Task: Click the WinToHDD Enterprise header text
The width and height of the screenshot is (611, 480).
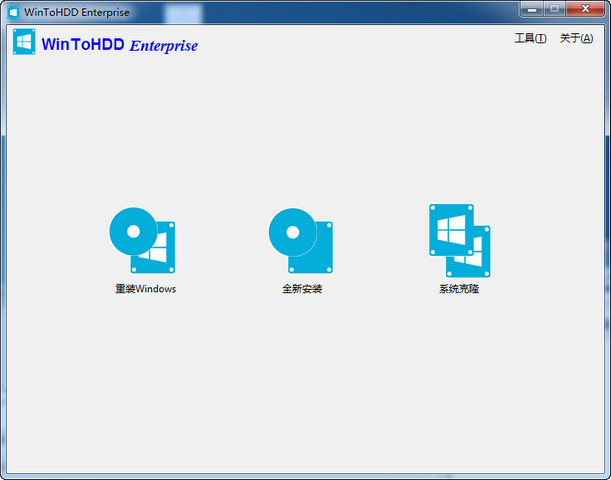Action: pyautogui.click(x=120, y=45)
